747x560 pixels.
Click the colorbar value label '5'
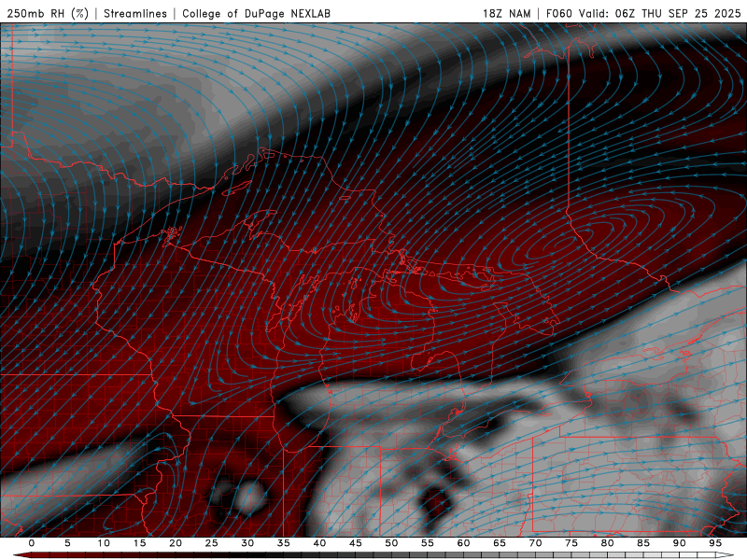pyautogui.click(x=67, y=543)
